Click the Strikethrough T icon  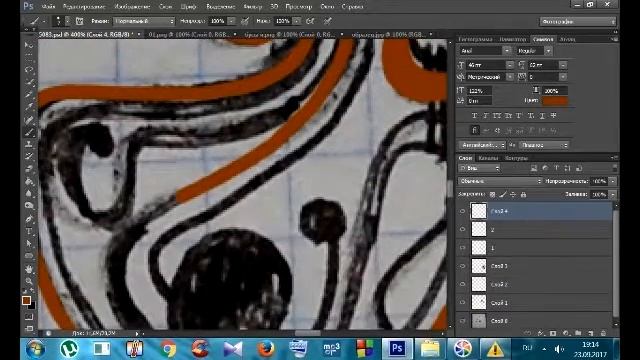coord(553,116)
